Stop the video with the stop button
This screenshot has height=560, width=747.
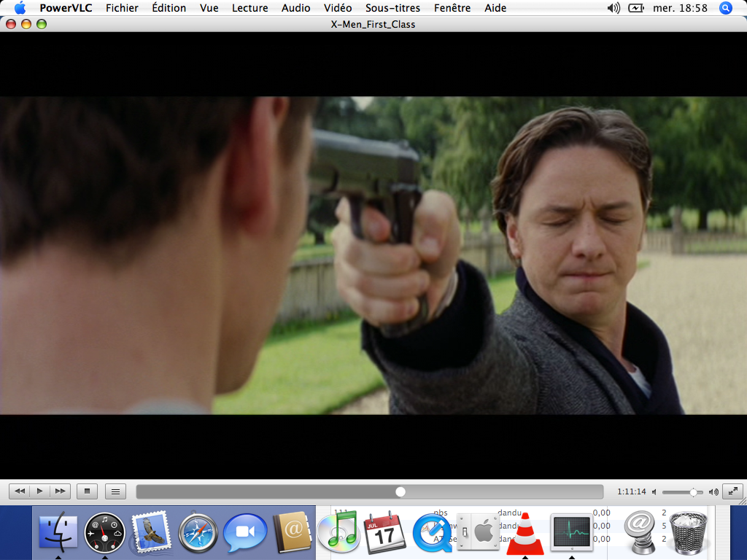88,491
